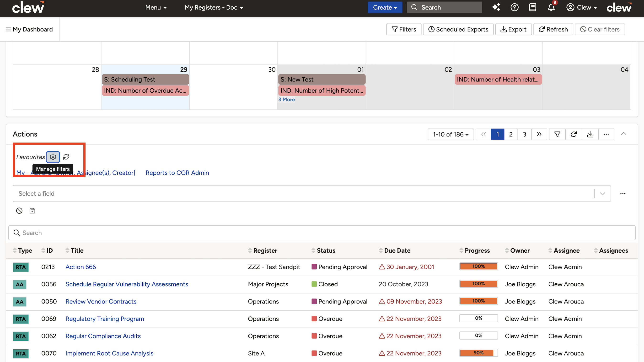
Task: Click the top bar Search field
Action: click(x=444, y=7)
